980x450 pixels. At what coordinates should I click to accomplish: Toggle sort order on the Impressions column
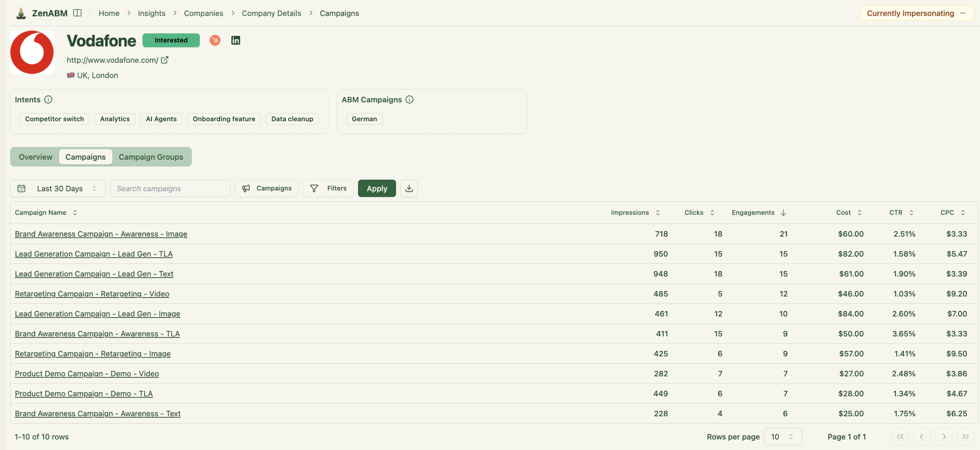click(658, 212)
